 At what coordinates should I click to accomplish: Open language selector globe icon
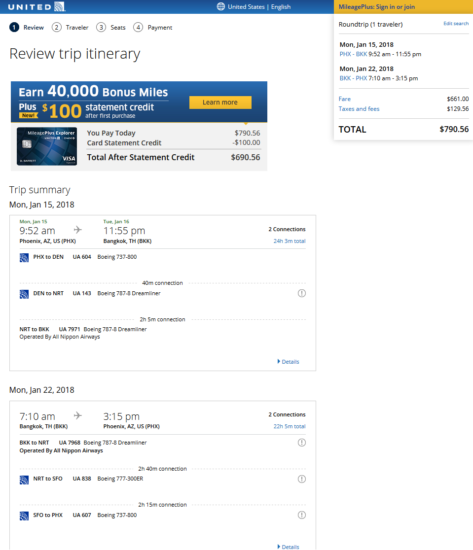point(221,6)
